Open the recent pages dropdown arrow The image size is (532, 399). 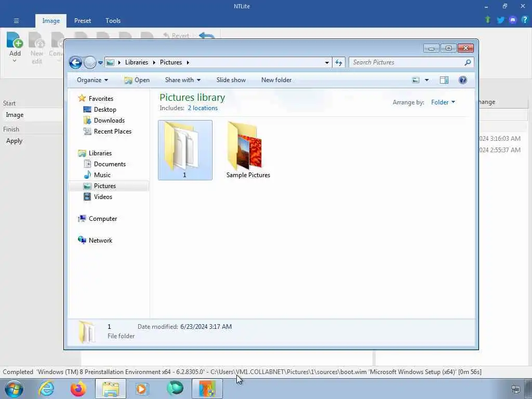pyautogui.click(x=100, y=63)
